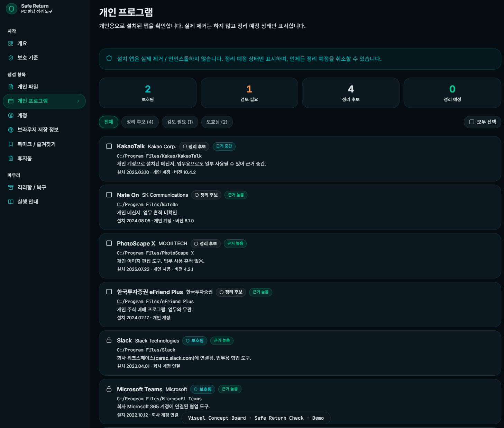This screenshot has width=504, height=428.
Task: Enable the 한국투자증권 eFriend Plus checkbox
Action: click(x=109, y=292)
